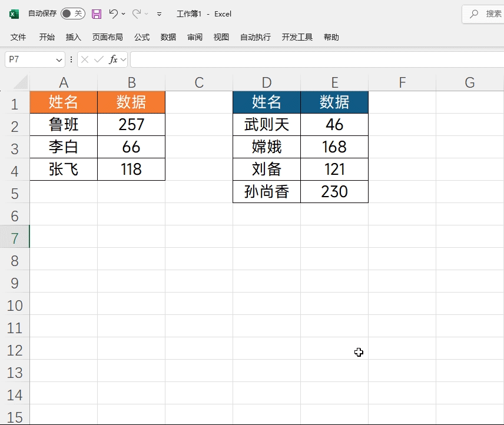
Task: Click cell containing 嫦娥
Action: pos(267,147)
